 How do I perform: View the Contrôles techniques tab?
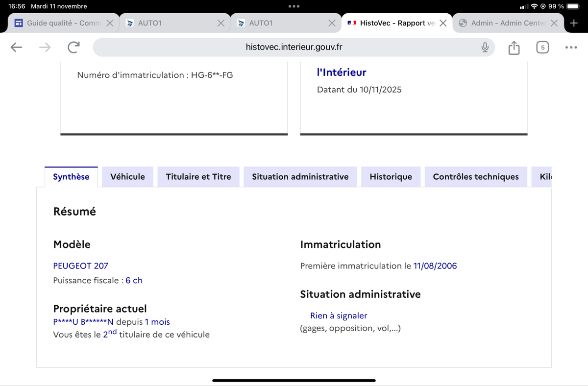475,177
